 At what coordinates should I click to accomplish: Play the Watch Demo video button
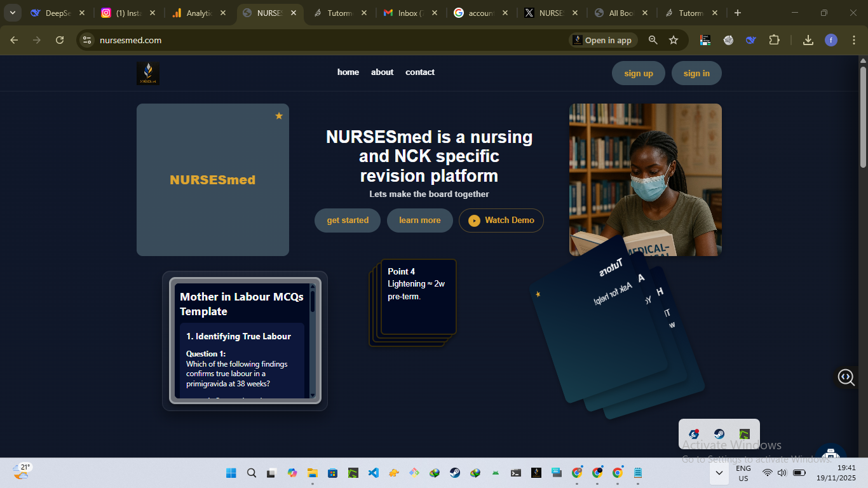tap(501, 220)
